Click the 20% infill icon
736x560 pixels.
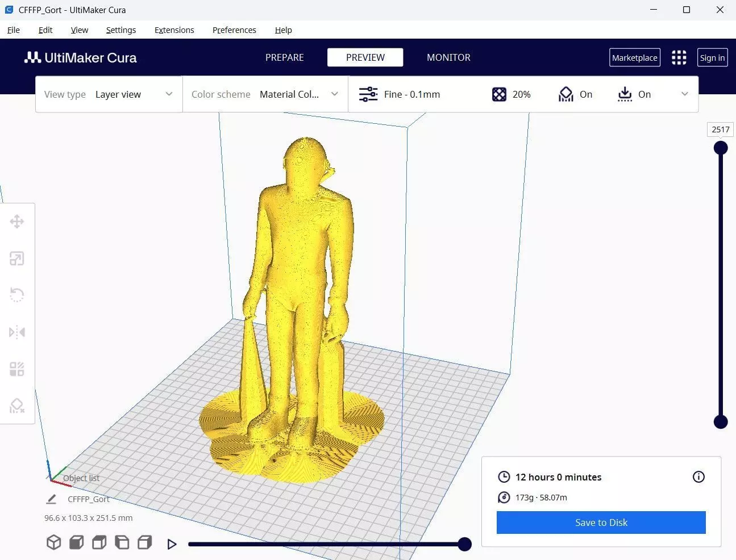tap(499, 94)
